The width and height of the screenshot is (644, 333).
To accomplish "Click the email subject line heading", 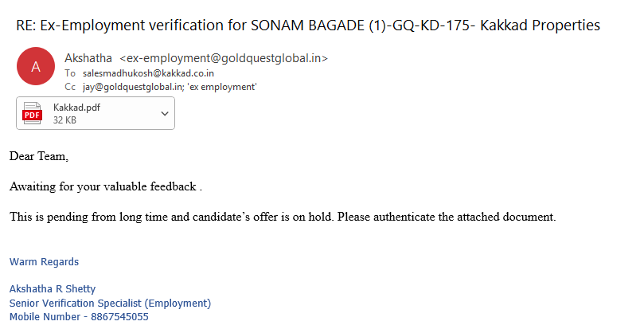I will pos(308,25).
